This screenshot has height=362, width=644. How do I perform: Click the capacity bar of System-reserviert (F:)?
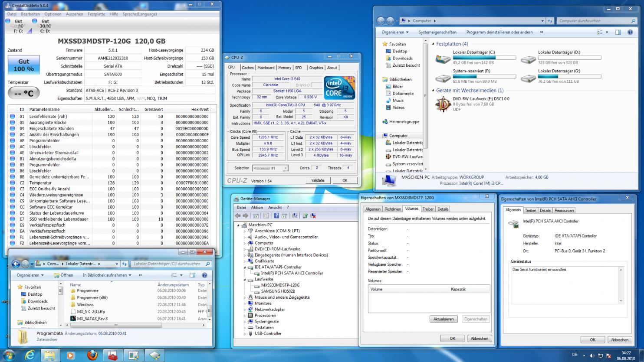coord(484,76)
